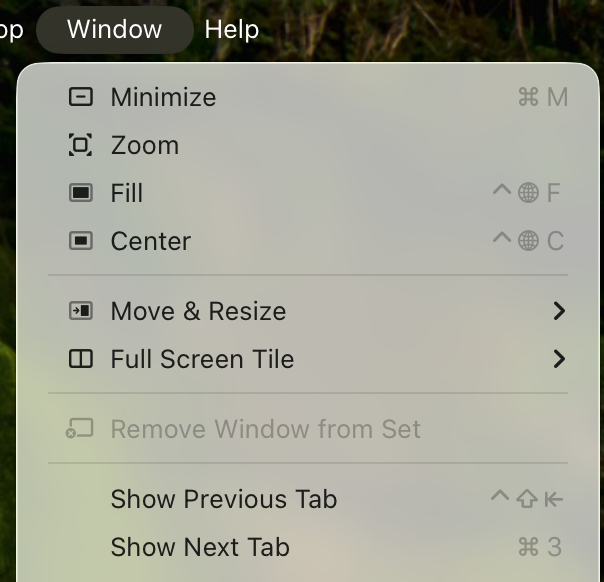Click the Full Screen Tile icon

80,359
